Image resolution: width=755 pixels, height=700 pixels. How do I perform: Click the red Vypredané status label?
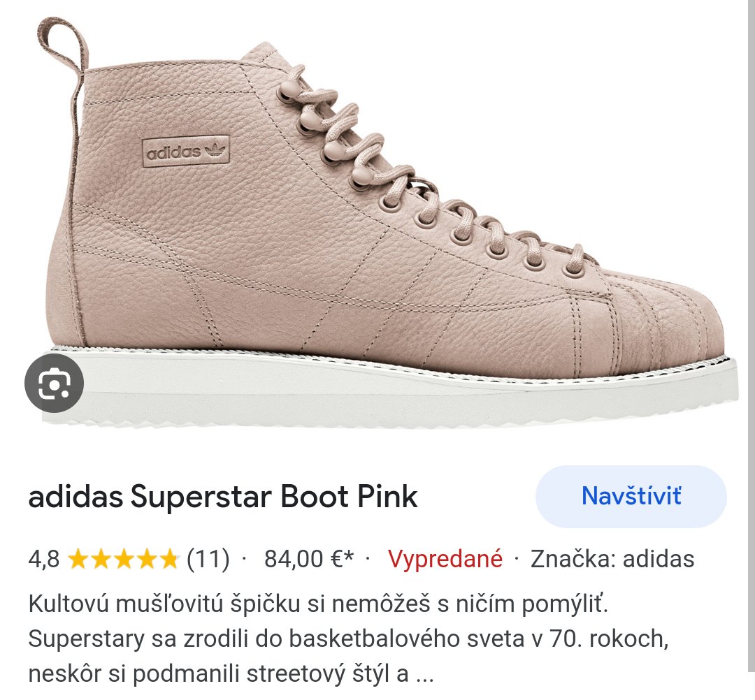click(445, 559)
